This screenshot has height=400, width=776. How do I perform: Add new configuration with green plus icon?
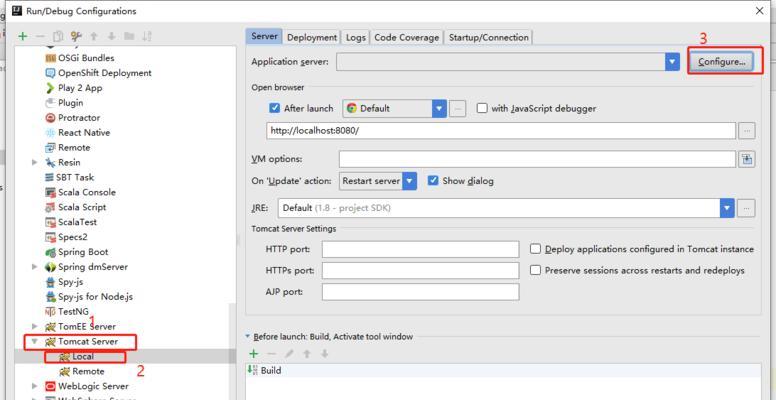[x=23, y=36]
